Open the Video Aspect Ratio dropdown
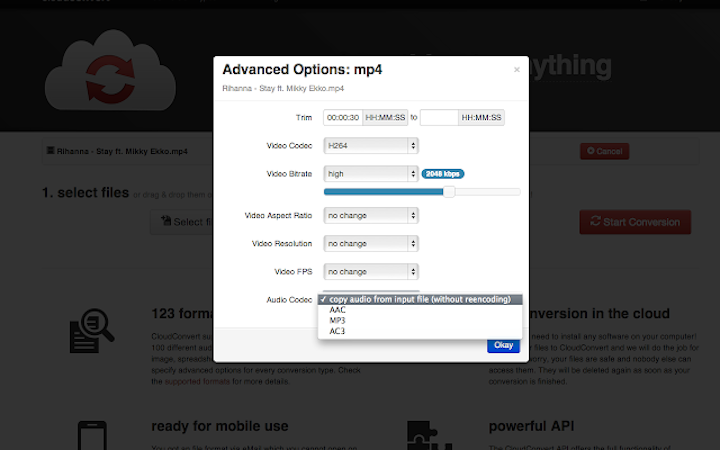720x450 pixels. pos(371,215)
